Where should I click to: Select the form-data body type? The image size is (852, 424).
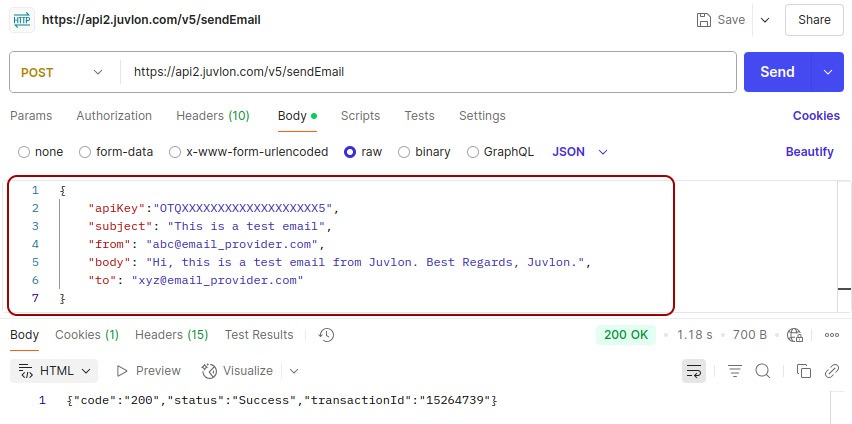coord(116,152)
